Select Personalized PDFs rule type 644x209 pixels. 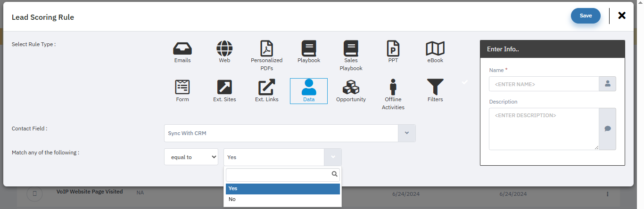click(x=267, y=48)
